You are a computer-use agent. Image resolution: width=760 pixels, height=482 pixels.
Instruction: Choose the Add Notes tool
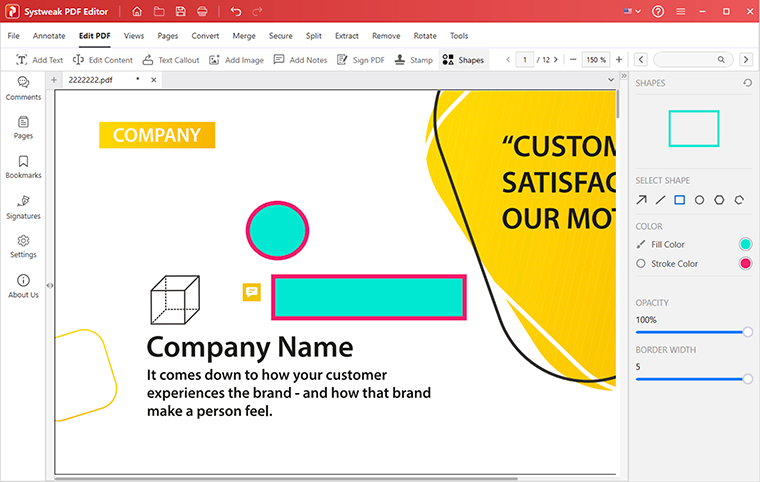coord(300,60)
